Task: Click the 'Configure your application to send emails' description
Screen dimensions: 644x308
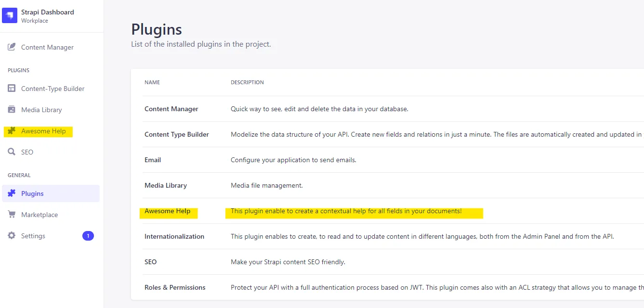Action: tap(293, 160)
